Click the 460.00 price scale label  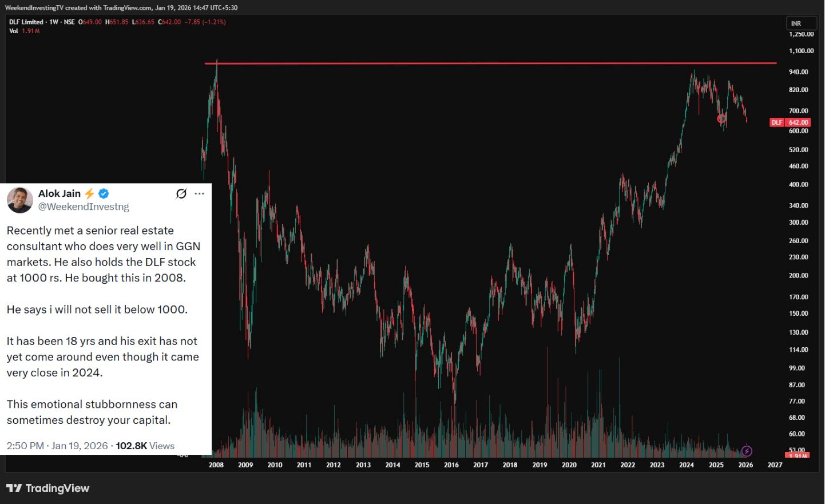tap(799, 166)
